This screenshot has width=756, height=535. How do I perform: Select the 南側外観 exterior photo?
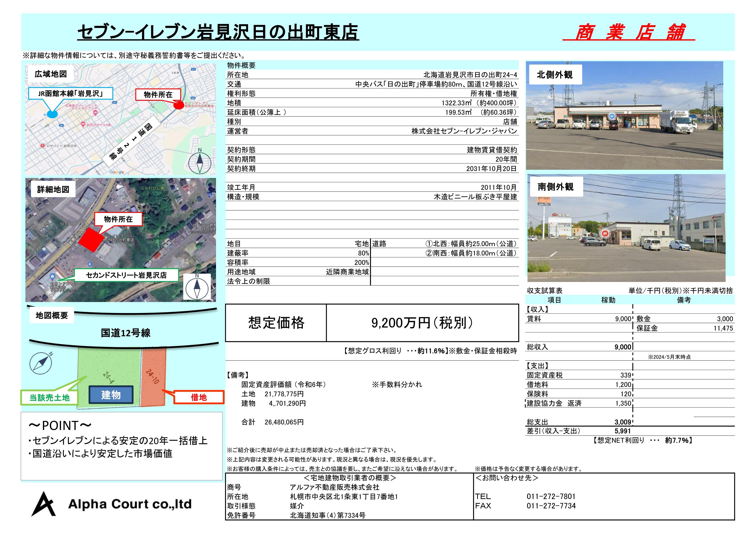[x=626, y=228]
